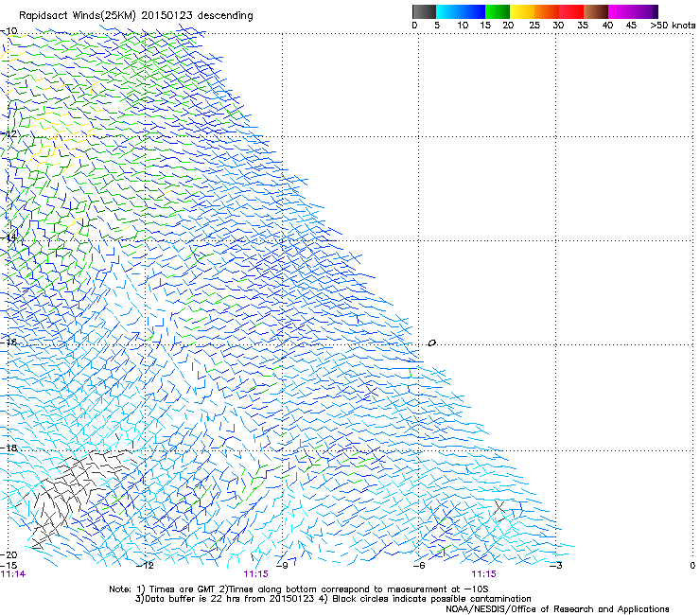The width and height of the screenshot is (700, 615).
Task: Click the '-10' latitude axis label
Action: coord(9,31)
